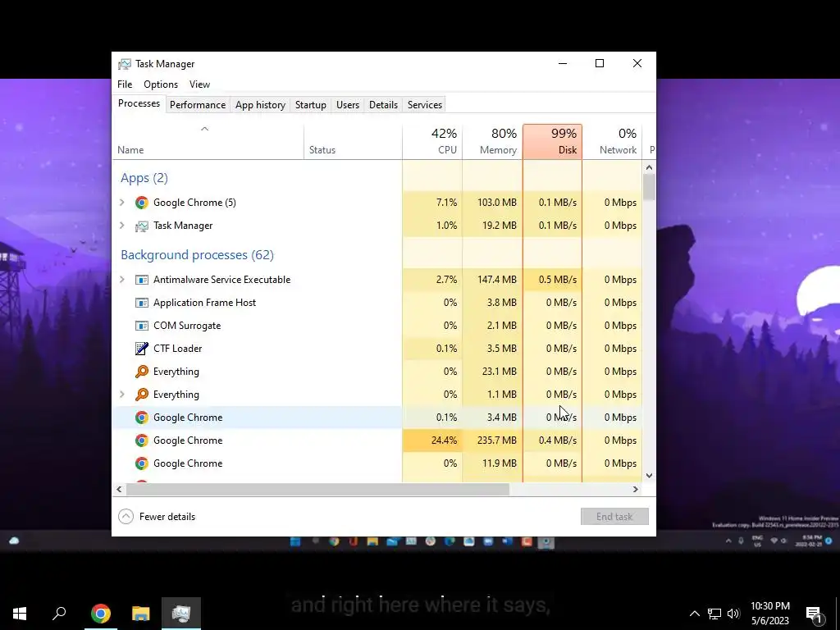
Task: Click the Task Manager title bar icon
Action: [x=125, y=64]
